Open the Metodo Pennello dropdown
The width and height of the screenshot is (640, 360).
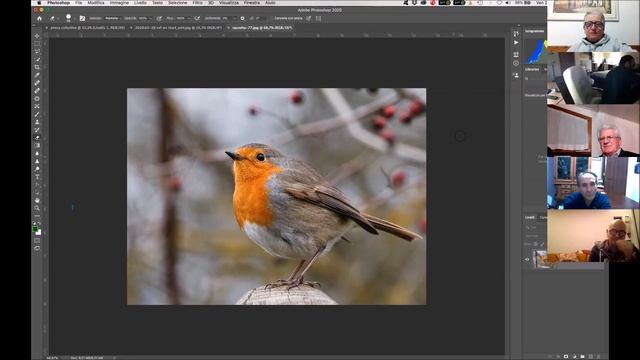click(112, 18)
